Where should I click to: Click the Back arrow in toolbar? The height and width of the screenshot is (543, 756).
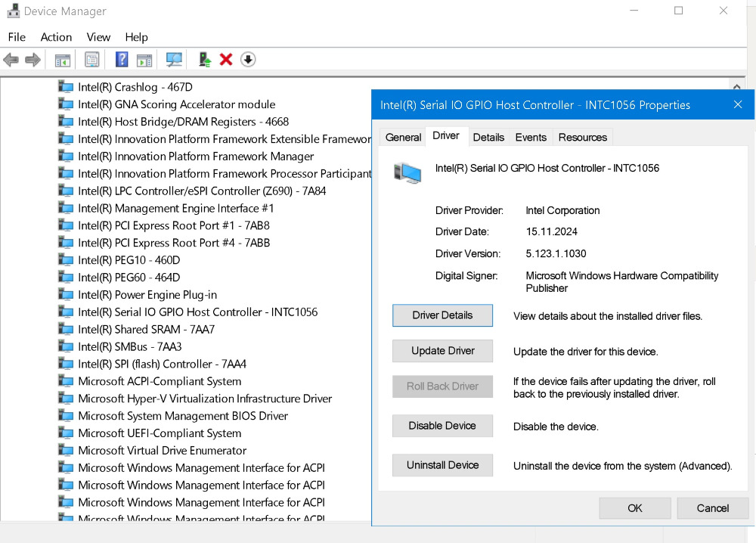pos(11,60)
